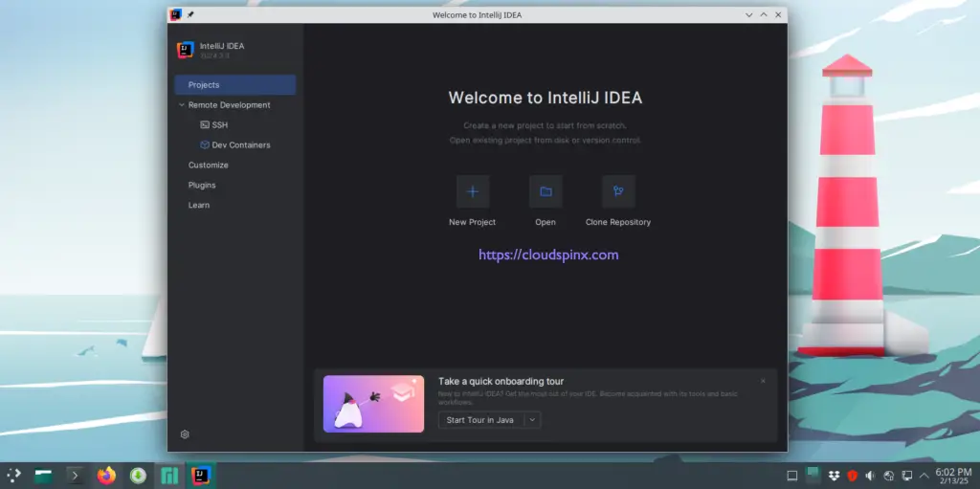980x489 pixels.
Task: Select the Projects section
Action: [x=235, y=85]
